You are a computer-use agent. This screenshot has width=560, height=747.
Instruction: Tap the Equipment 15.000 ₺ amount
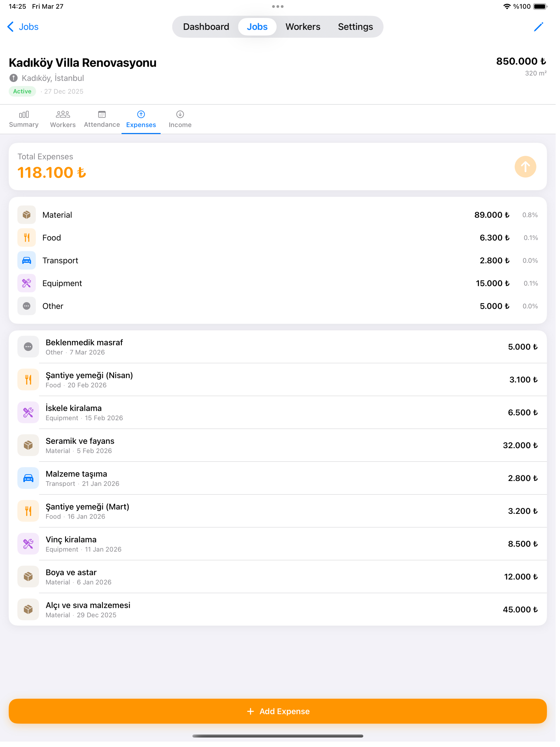click(492, 283)
